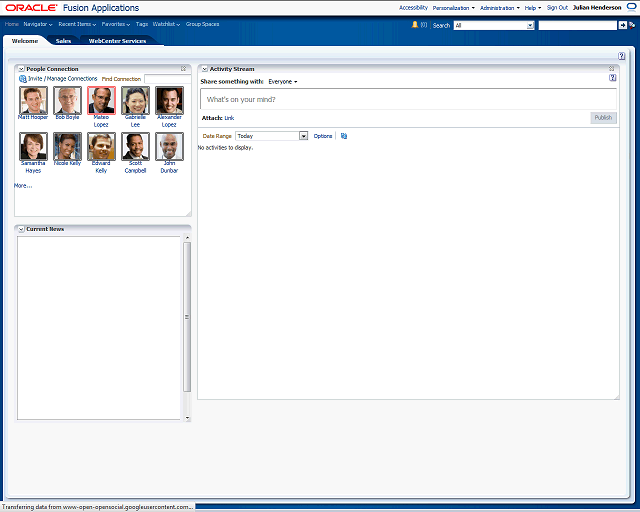
Task: Select Mateo Lopez's profile photo
Action: (101, 100)
